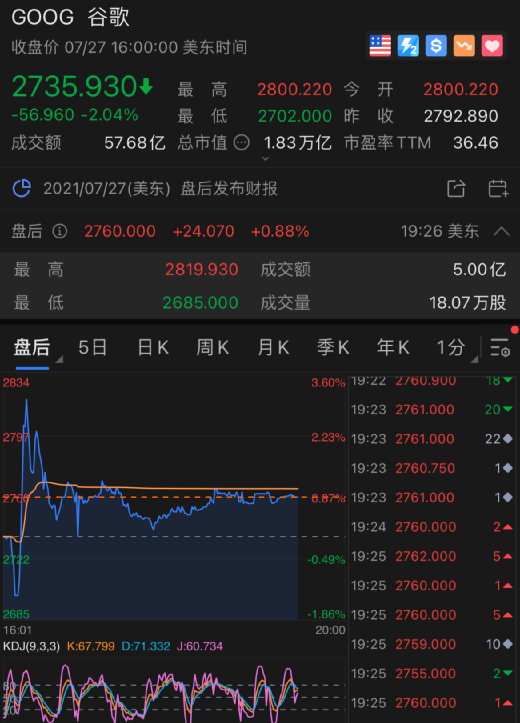Viewport: 520px width, 723px height.
Task: Tap the D:71.332 indicator value
Action: pos(146,646)
